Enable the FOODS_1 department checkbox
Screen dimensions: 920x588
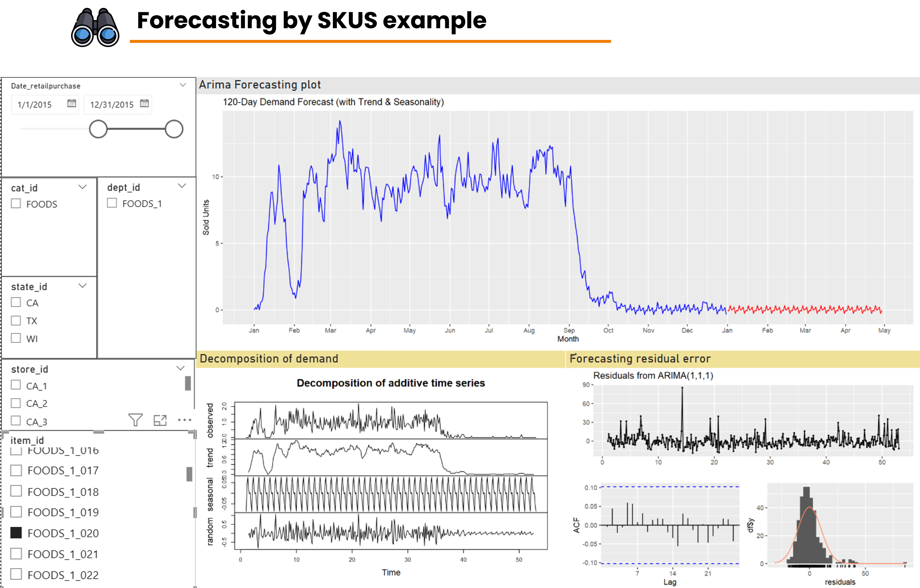point(112,203)
